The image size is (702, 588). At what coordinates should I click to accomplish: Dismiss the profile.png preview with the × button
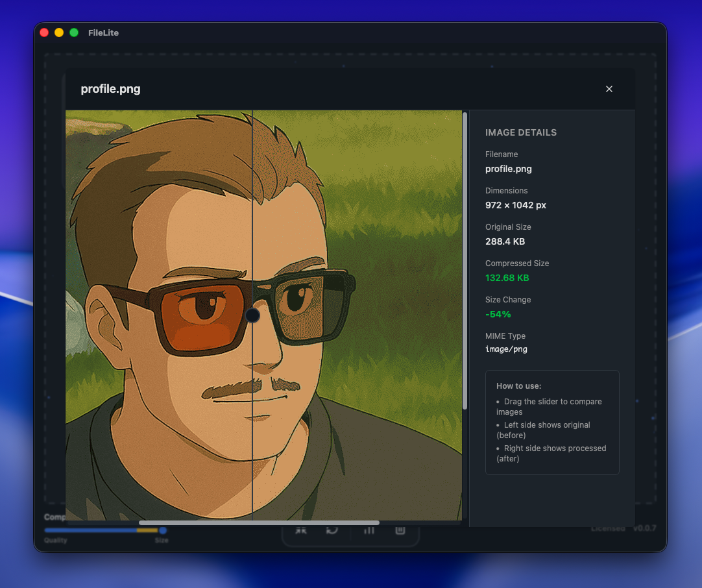click(609, 89)
